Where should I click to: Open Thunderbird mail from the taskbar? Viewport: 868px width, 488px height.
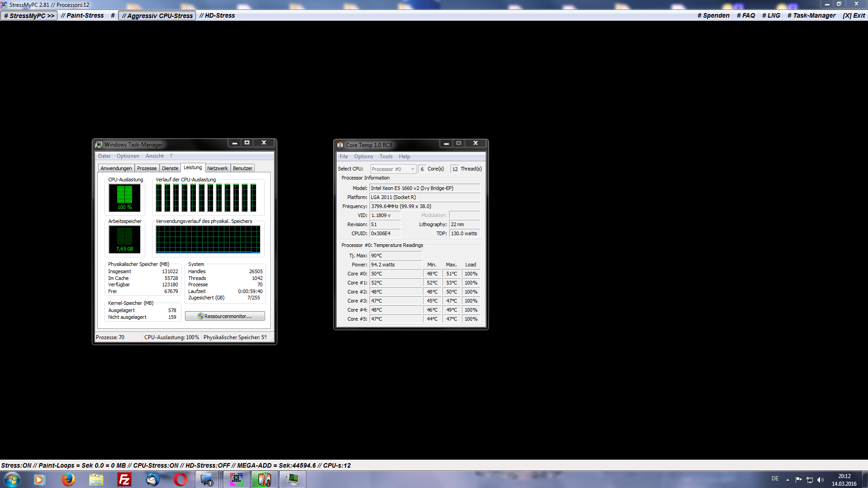coord(152,479)
